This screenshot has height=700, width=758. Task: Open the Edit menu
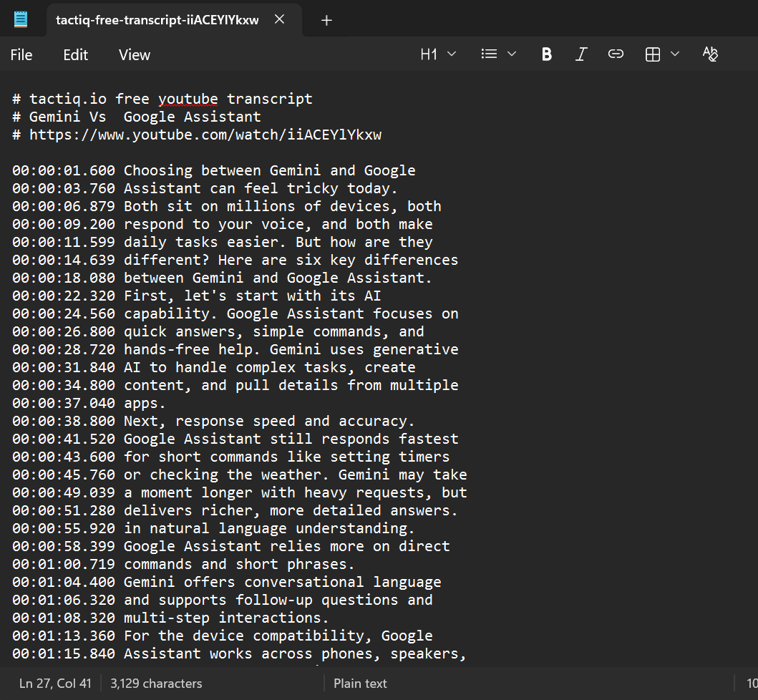click(x=75, y=54)
